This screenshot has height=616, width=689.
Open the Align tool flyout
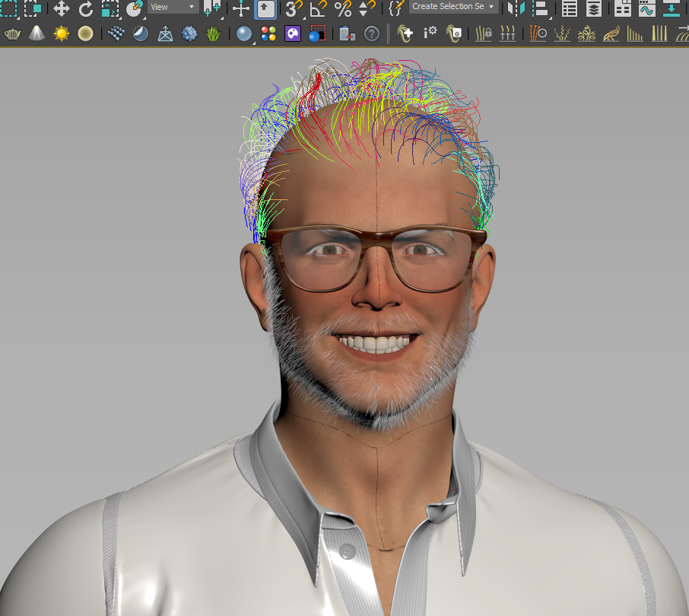pyautogui.click(x=541, y=9)
